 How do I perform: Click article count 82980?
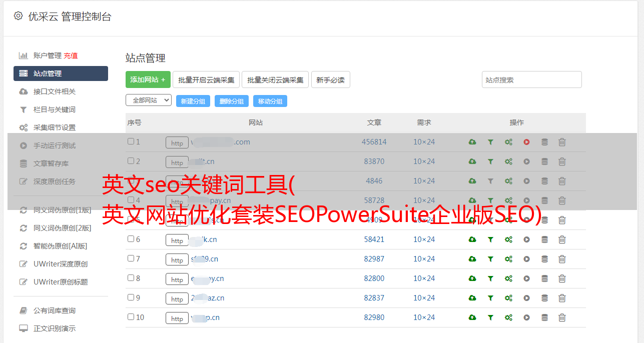374,317
